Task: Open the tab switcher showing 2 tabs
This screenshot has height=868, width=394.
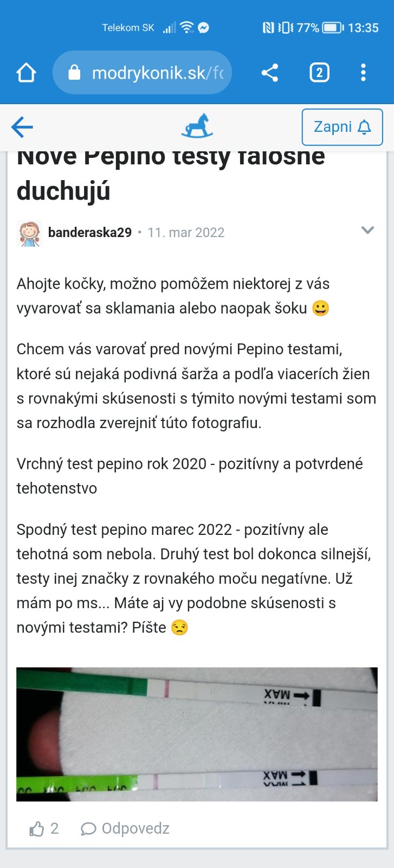Action: point(319,73)
